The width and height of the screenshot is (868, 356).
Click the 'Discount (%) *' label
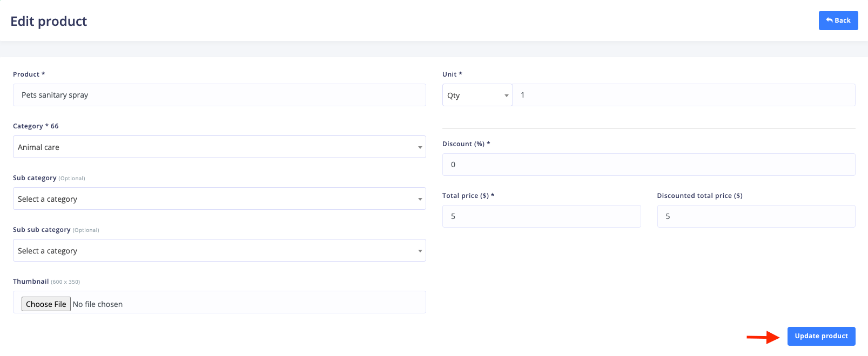[x=466, y=144]
